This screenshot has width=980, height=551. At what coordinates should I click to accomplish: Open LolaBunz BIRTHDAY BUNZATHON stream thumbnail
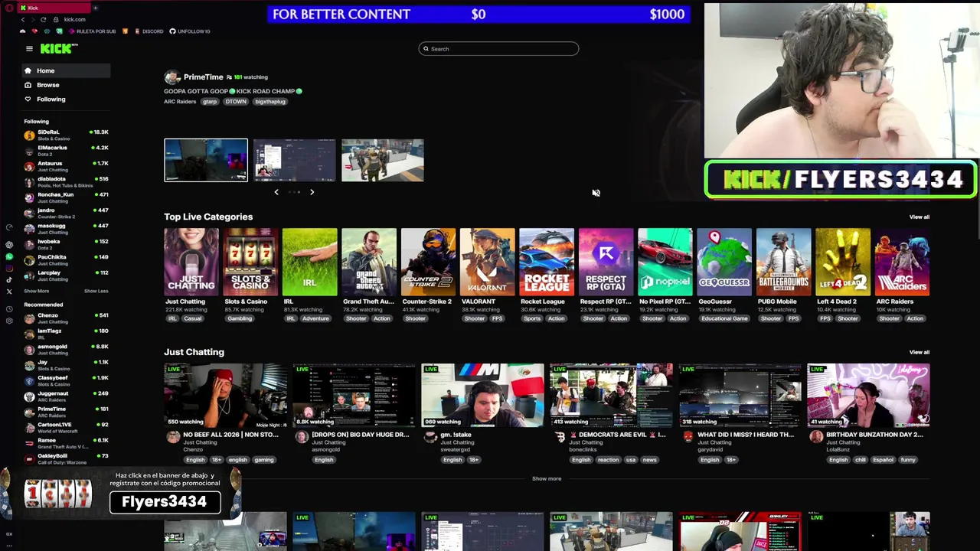coord(868,396)
